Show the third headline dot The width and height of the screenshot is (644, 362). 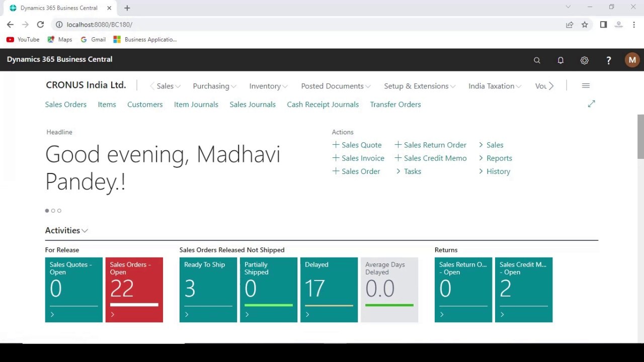point(59,211)
